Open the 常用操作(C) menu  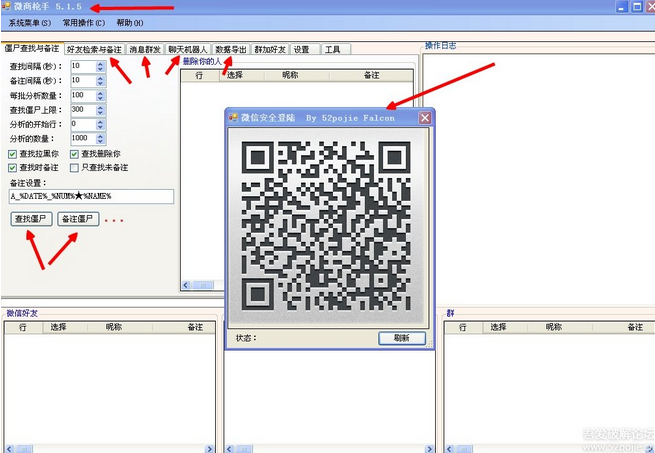[84, 23]
